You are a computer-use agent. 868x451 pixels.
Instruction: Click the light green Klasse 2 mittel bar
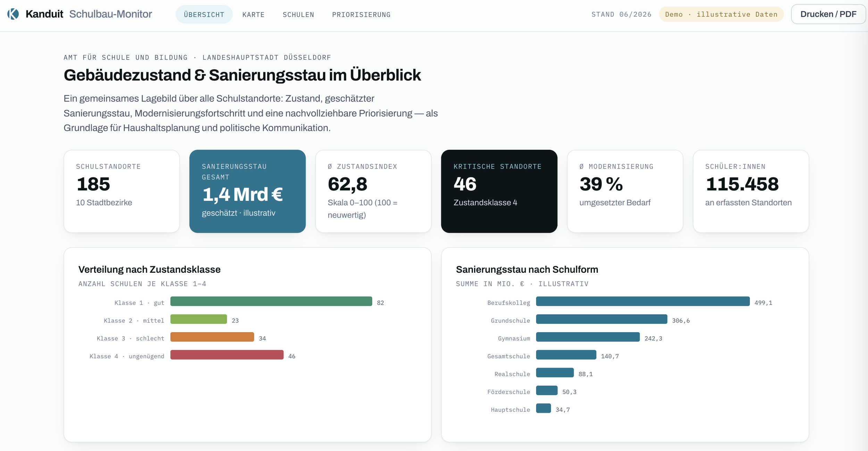[x=199, y=319]
